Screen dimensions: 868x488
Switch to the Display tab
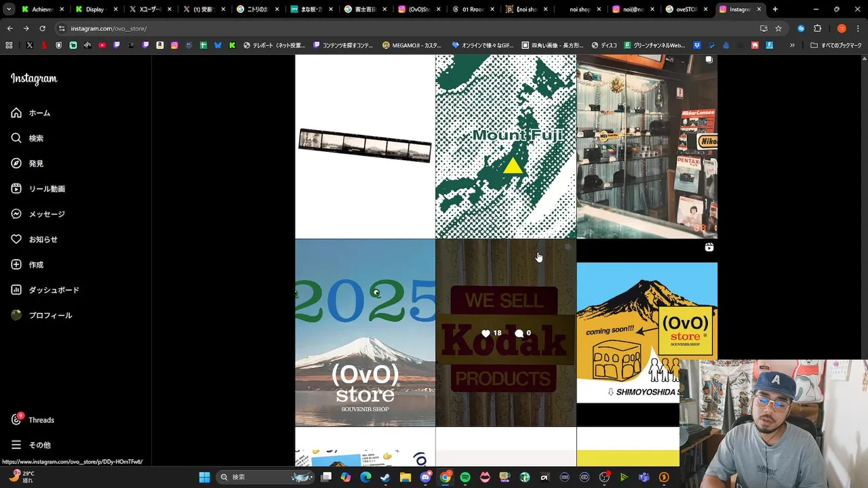click(x=96, y=9)
